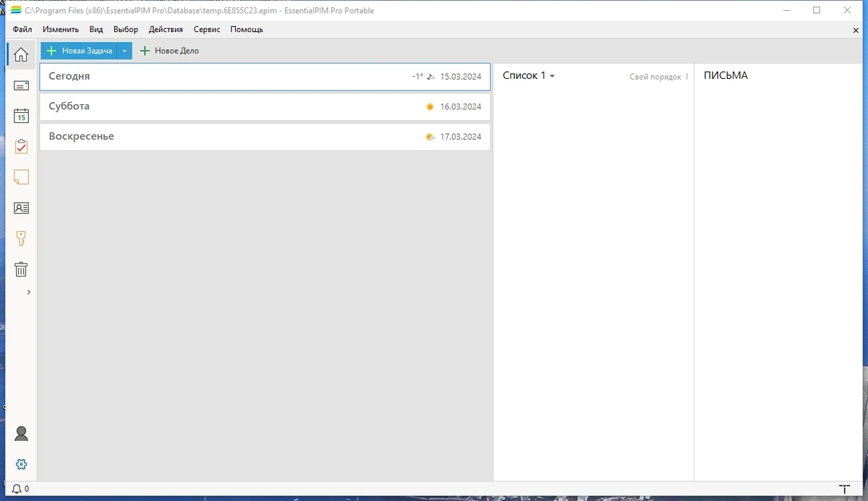Click the date 17.03.2024
Image resolution: width=868 pixels, height=501 pixels.
click(461, 137)
